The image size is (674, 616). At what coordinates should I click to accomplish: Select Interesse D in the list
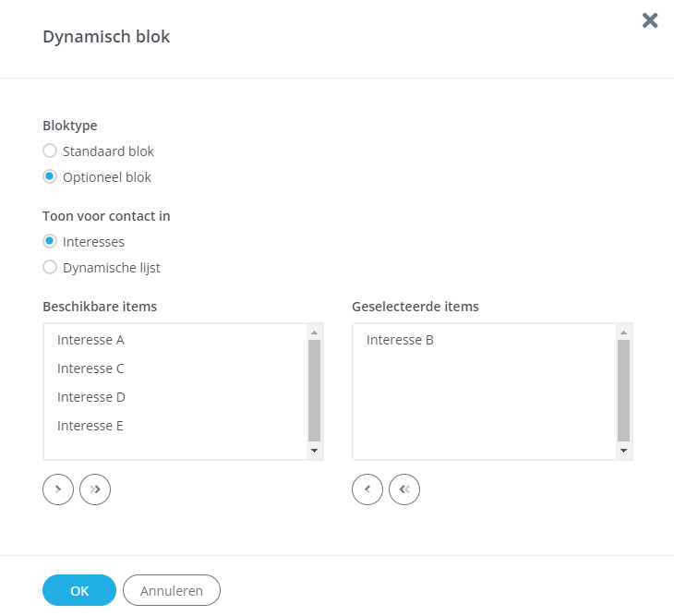click(x=90, y=397)
